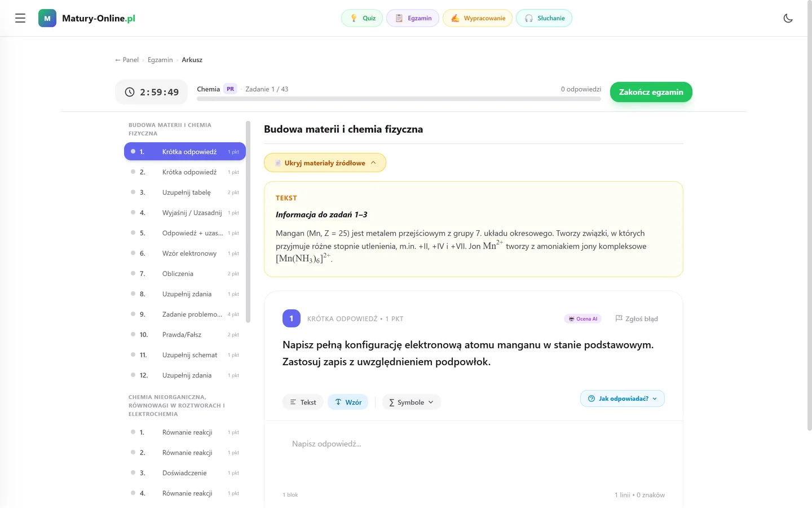Switch answer mode to Wzór

click(348, 402)
